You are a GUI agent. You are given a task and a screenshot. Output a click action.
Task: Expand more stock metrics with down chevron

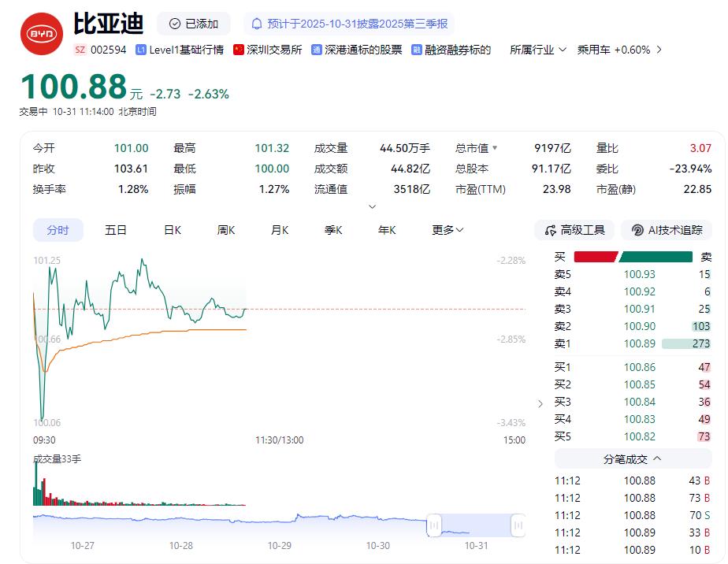[x=372, y=207]
